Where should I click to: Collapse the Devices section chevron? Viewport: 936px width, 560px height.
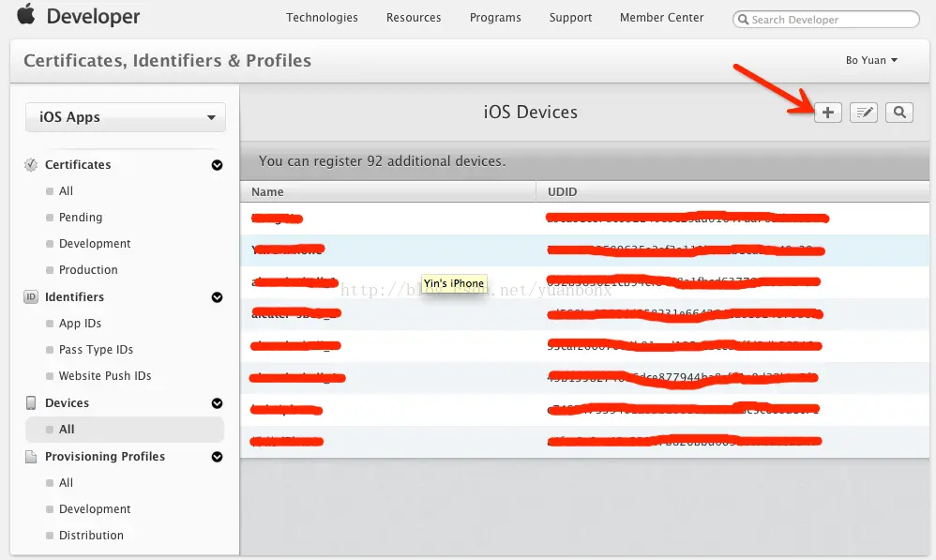[218, 403]
